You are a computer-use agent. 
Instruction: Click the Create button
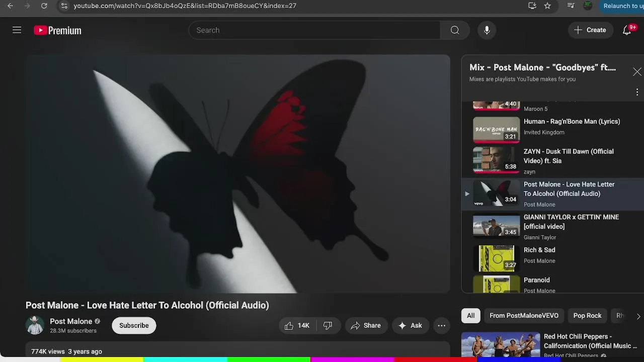pos(590,30)
